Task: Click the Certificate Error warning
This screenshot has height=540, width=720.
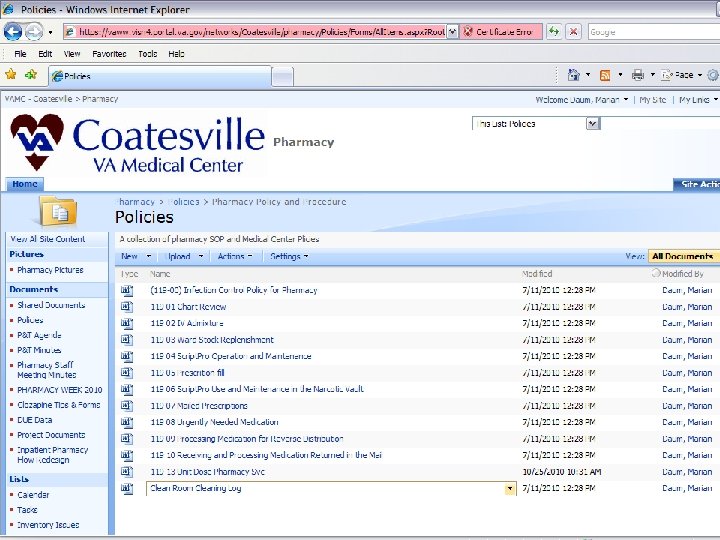Action: coord(501,32)
